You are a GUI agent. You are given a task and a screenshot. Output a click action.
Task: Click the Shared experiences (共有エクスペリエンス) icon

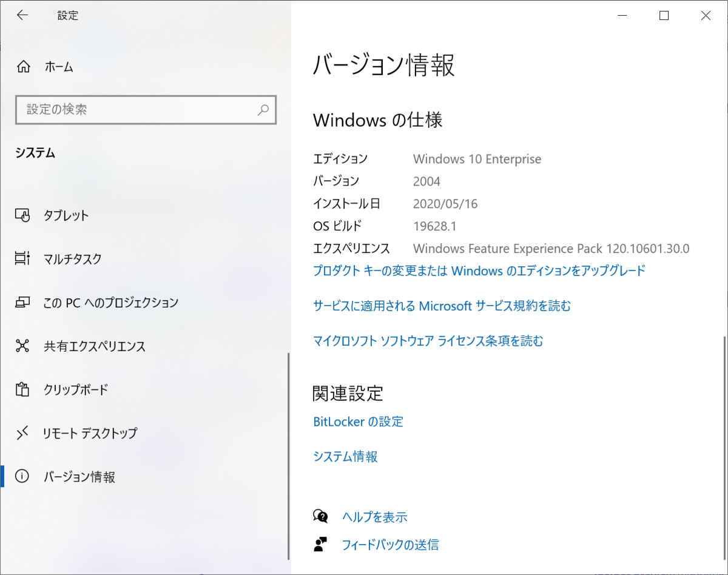[x=22, y=346]
